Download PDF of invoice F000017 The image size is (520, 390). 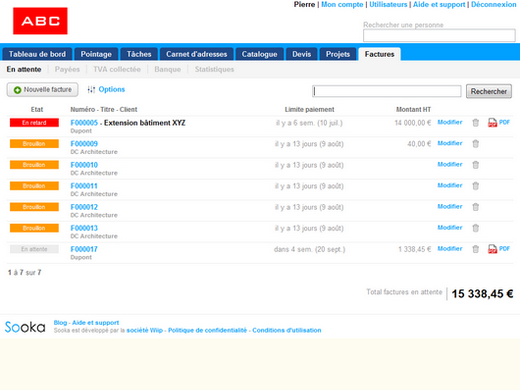(499, 249)
